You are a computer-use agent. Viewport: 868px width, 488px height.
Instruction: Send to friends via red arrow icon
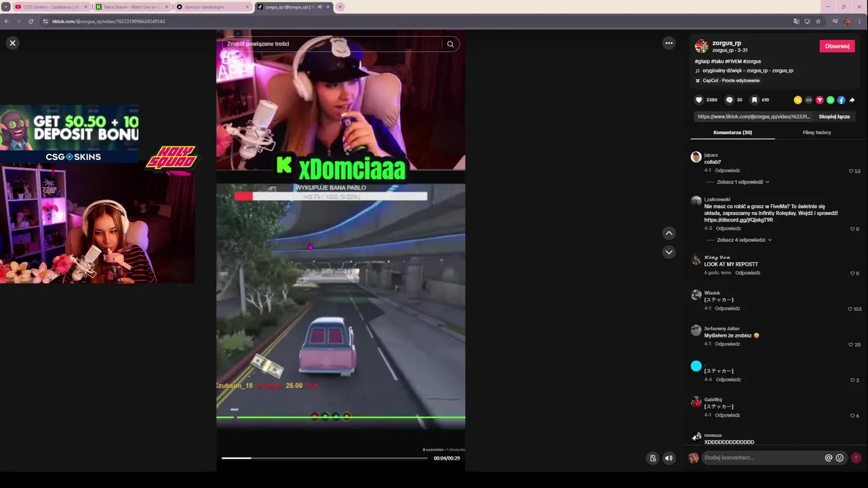(x=819, y=100)
